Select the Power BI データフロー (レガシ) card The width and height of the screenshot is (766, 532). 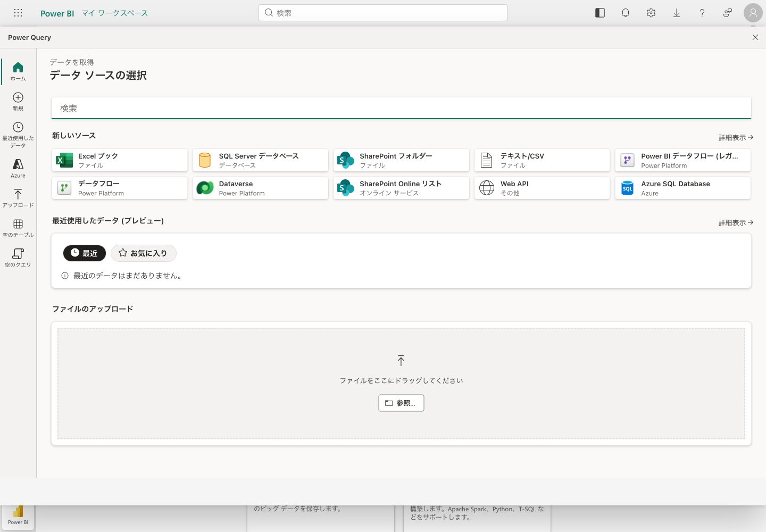pos(683,160)
